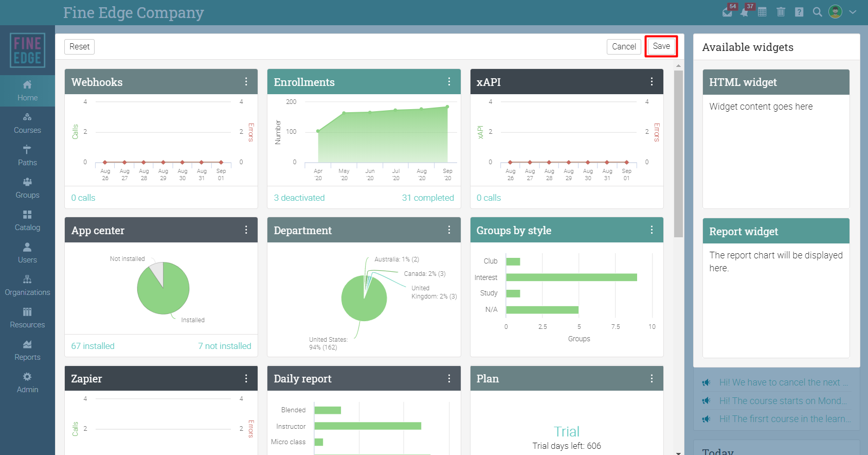Viewport: 868px width, 455px height.
Task: Click the Save button
Action: pos(661,46)
